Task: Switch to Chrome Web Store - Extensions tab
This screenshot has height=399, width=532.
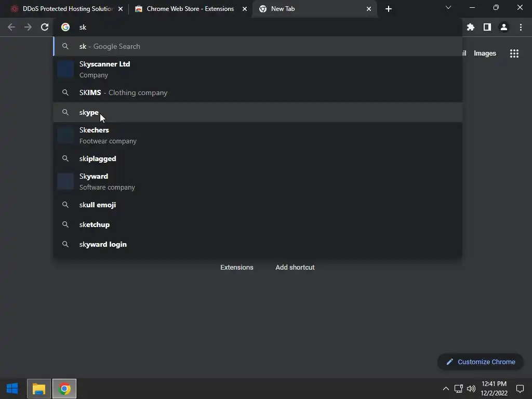Action: click(x=190, y=9)
